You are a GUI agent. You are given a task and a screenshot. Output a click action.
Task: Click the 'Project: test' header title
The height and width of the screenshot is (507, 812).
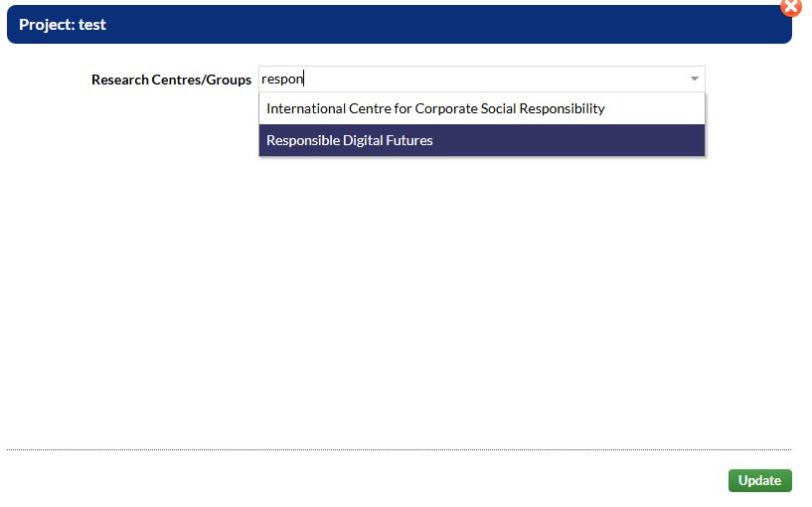tap(63, 25)
